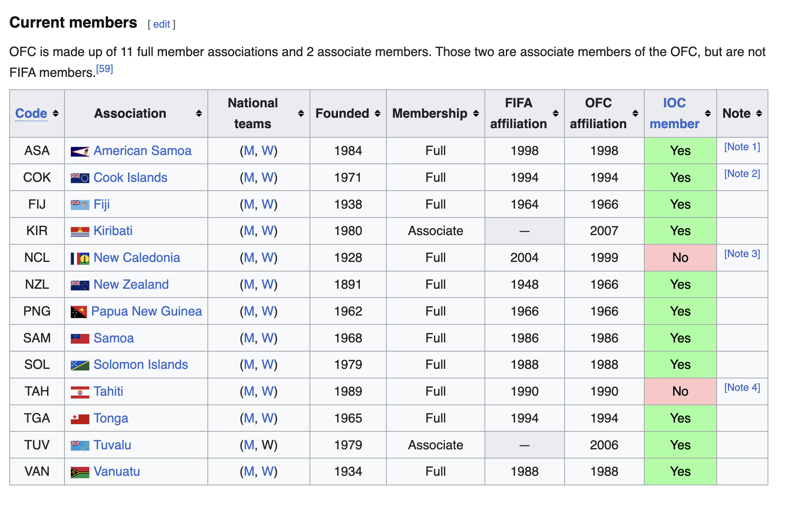812x507 pixels.
Task: Open the Tonga association link
Action: (111, 418)
